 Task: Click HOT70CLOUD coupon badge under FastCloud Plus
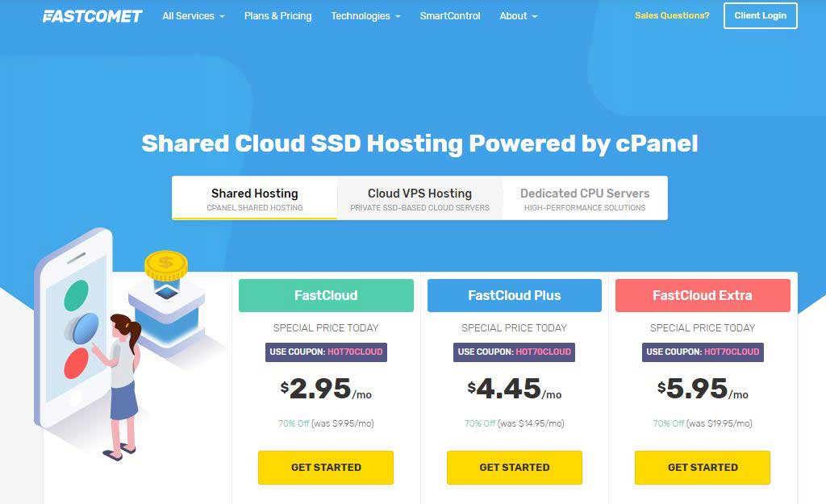coord(514,352)
